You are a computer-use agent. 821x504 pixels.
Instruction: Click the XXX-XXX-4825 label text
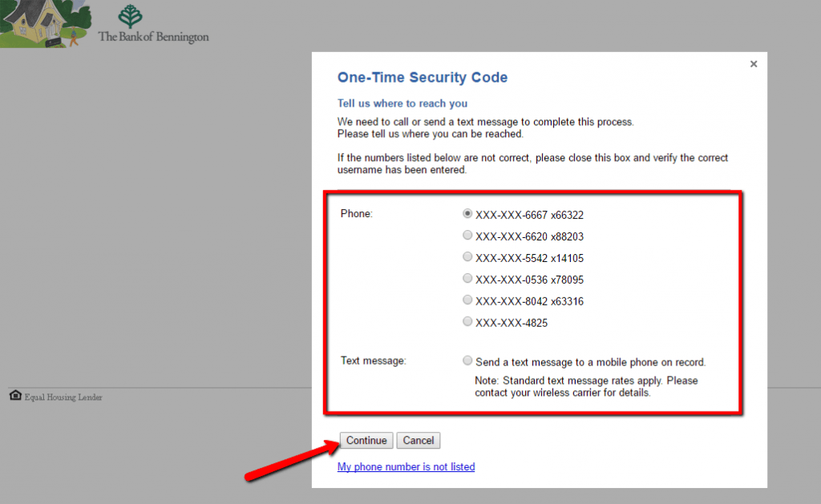(512, 323)
